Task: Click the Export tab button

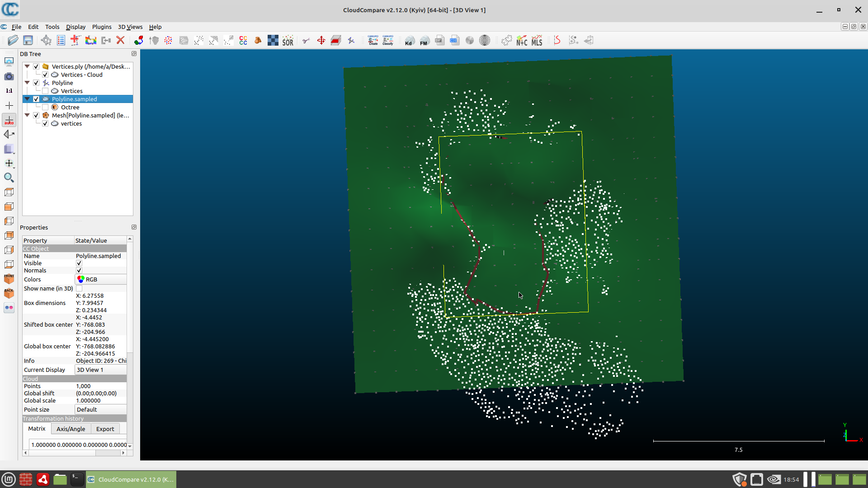Action: pos(105,429)
